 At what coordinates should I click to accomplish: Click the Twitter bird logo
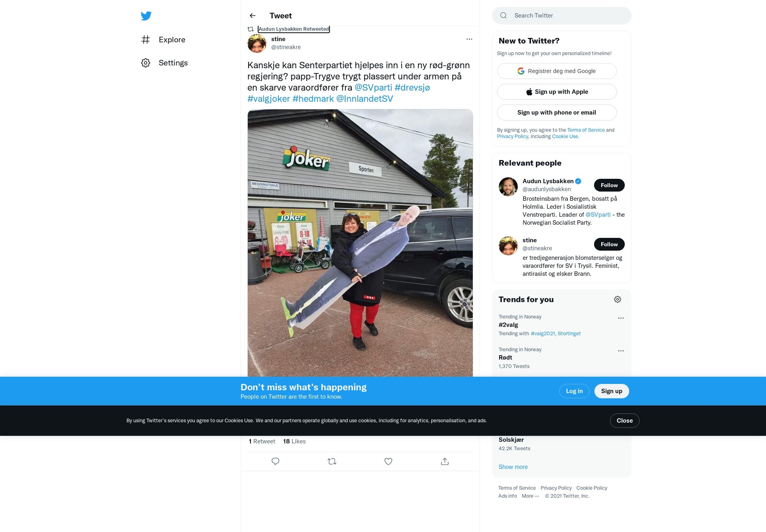[146, 16]
